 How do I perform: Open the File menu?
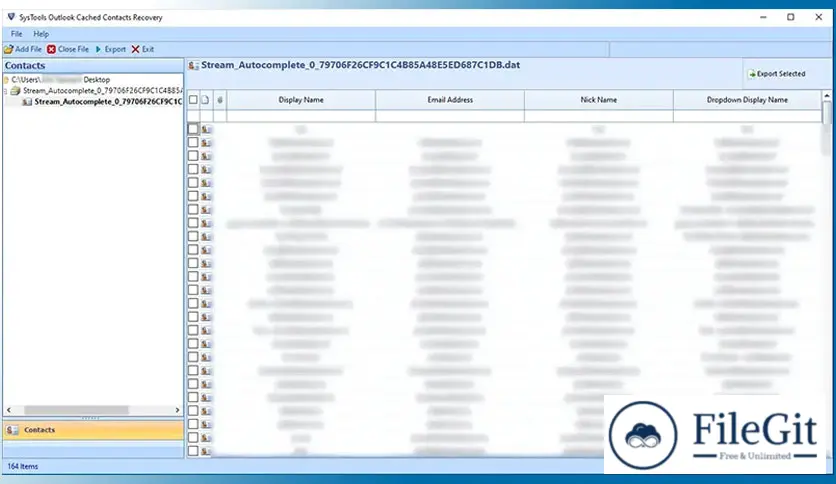17,34
